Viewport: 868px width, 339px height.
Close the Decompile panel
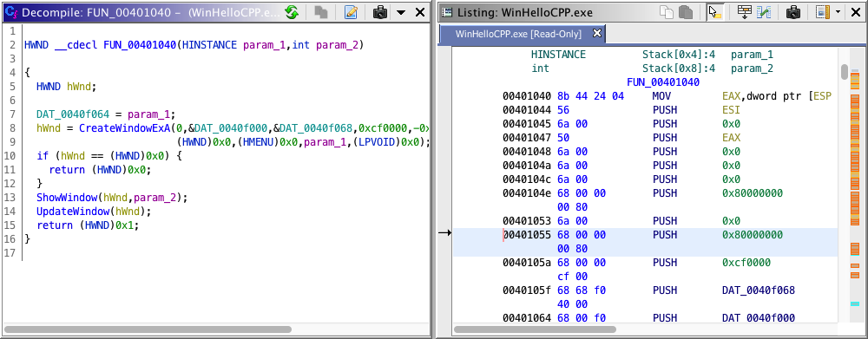tap(420, 12)
